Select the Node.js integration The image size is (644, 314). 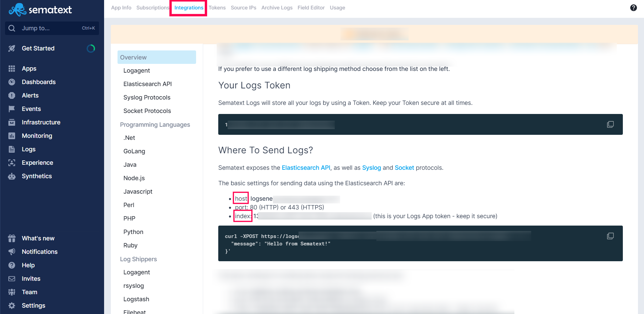point(134,178)
